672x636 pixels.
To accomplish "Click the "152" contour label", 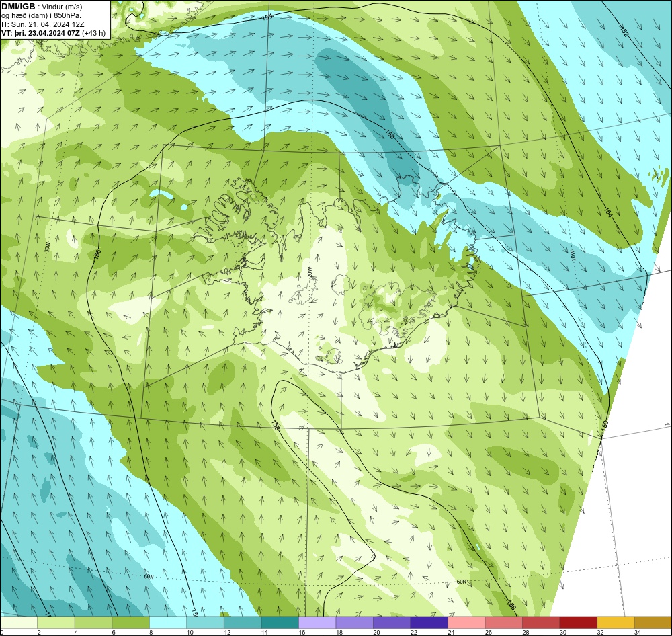I will coord(624,32).
